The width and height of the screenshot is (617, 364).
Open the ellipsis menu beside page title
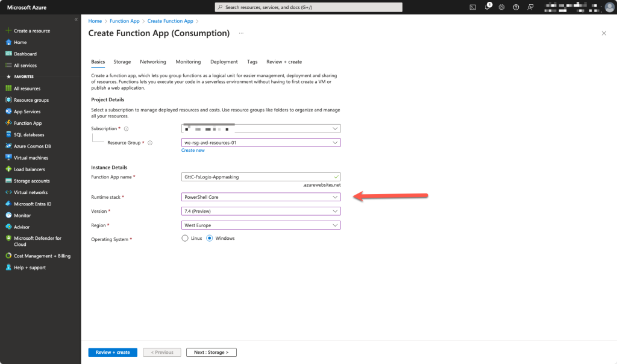pyautogui.click(x=241, y=34)
